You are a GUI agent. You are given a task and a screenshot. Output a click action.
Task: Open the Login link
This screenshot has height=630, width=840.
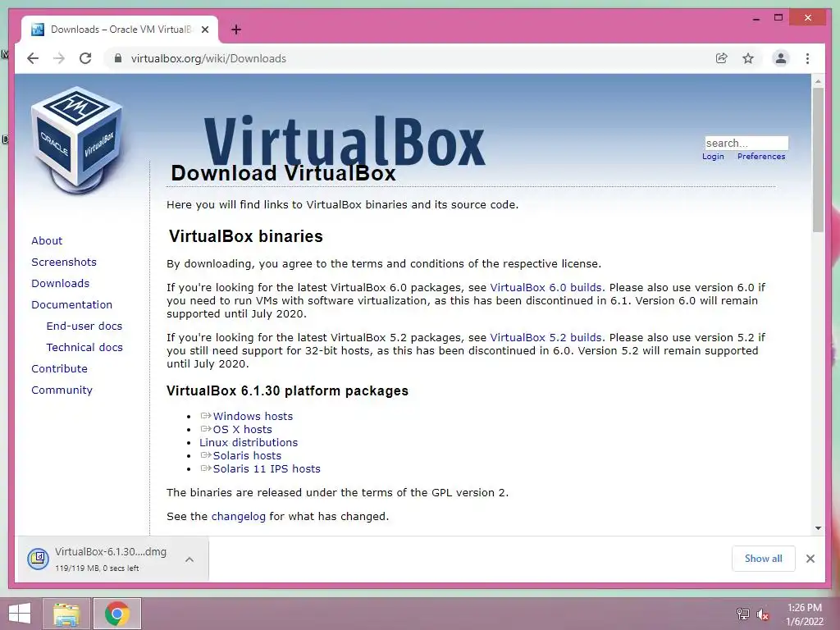coord(713,157)
